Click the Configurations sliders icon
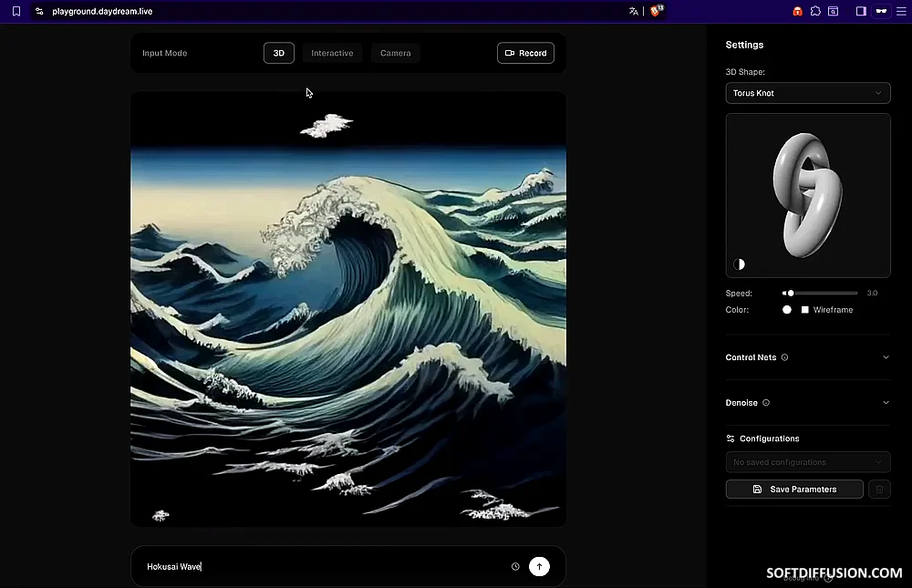The image size is (912, 588). (x=731, y=438)
